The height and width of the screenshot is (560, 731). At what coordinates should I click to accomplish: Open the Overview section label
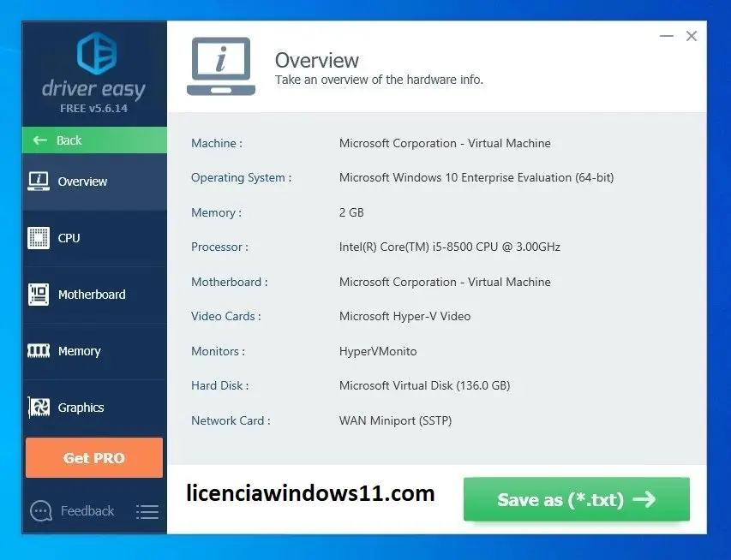(82, 182)
